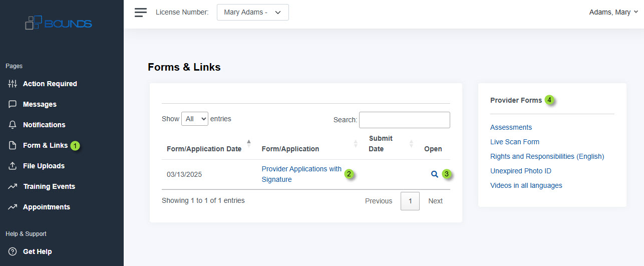Sort by Form/Application Date column

(204, 149)
